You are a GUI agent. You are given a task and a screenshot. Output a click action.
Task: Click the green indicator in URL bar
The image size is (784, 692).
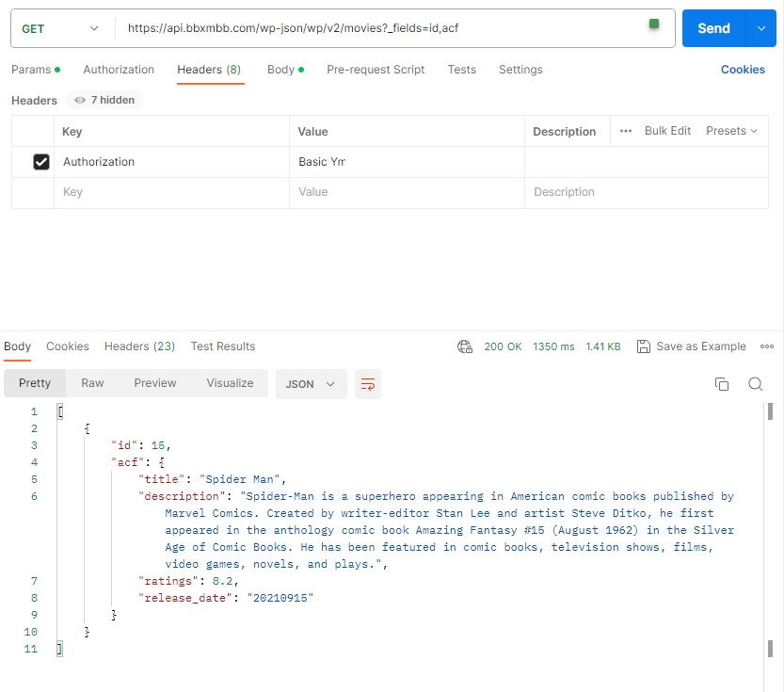pos(654,24)
